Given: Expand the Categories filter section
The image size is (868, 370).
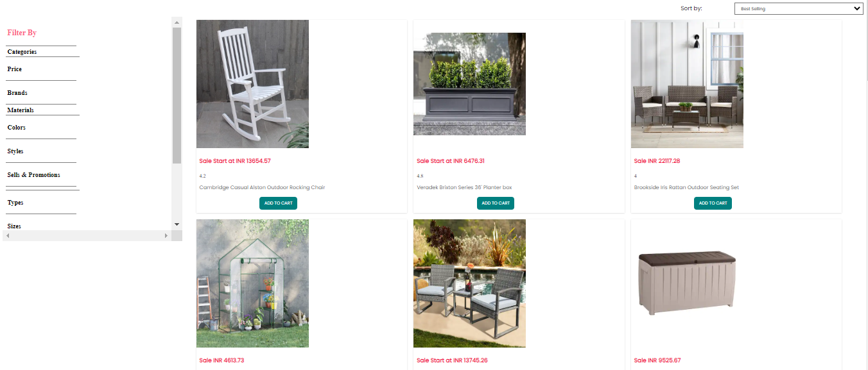Looking at the screenshot, I should (22, 52).
